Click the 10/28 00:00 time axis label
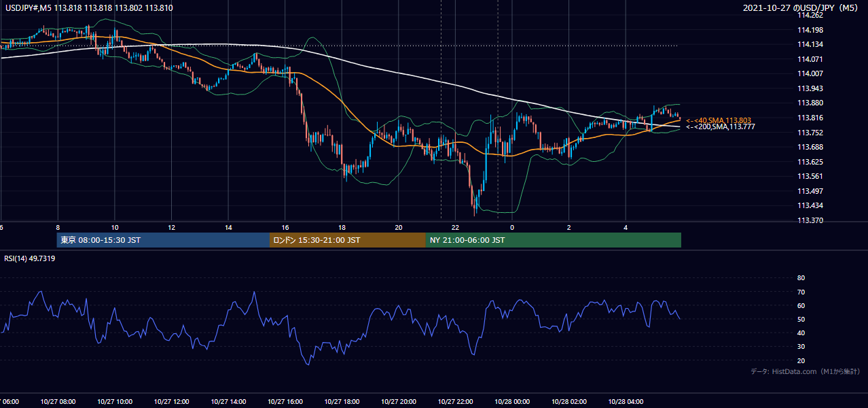Viewport: 868px width, 408px height. click(512, 402)
